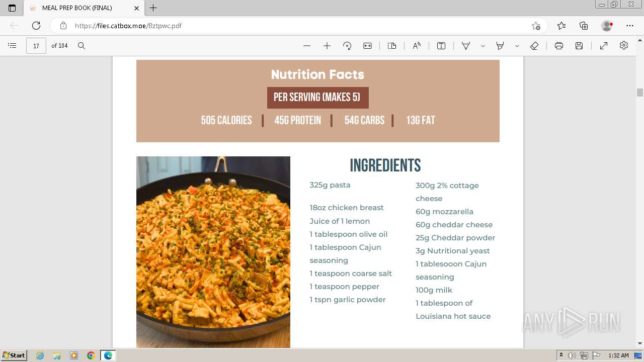Open the Favorites list
The image size is (644, 362).
coord(561,26)
